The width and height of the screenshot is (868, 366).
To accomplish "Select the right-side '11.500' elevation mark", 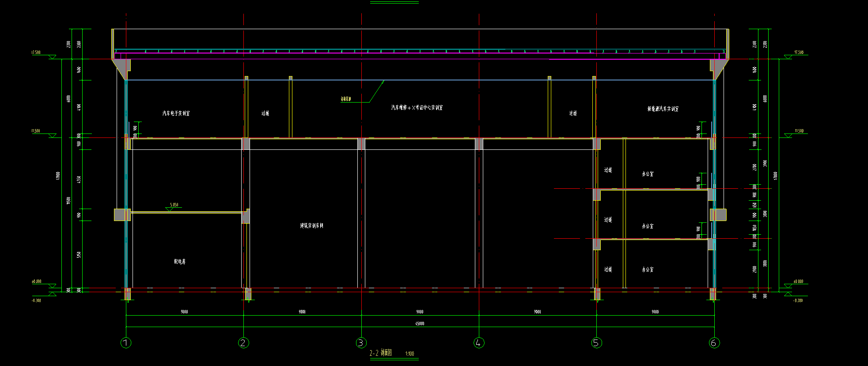I will point(799,131).
